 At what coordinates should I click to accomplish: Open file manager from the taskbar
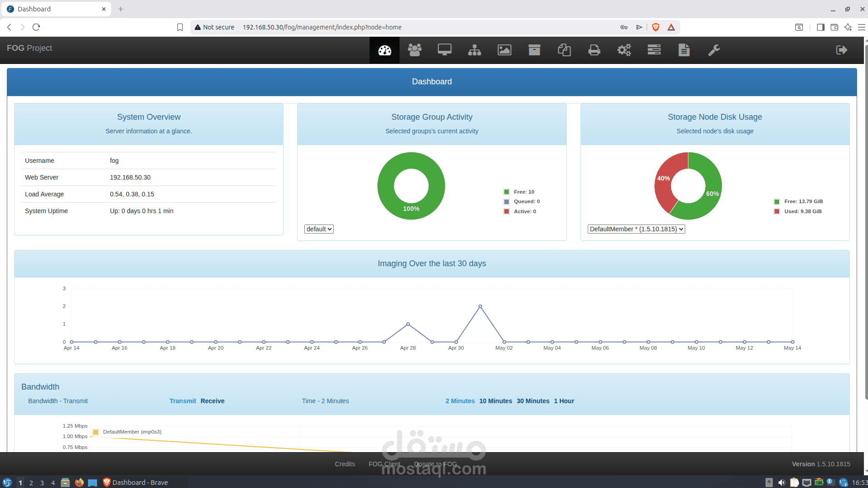[x=65, y=483]
